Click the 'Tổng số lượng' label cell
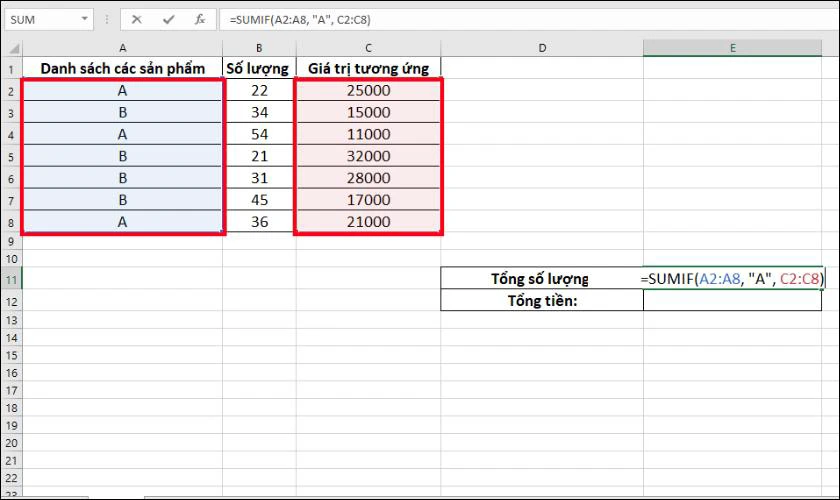 [542, 278]
